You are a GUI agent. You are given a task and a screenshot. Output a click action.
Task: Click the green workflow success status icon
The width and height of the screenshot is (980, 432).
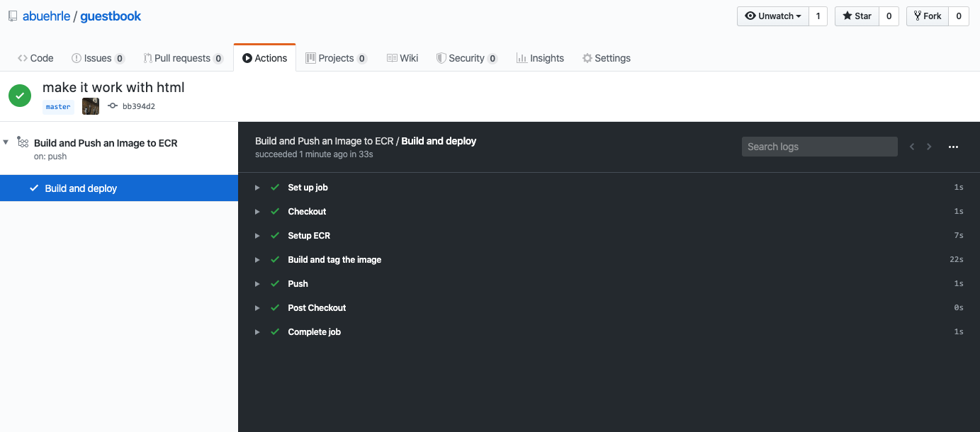point(20,96)
